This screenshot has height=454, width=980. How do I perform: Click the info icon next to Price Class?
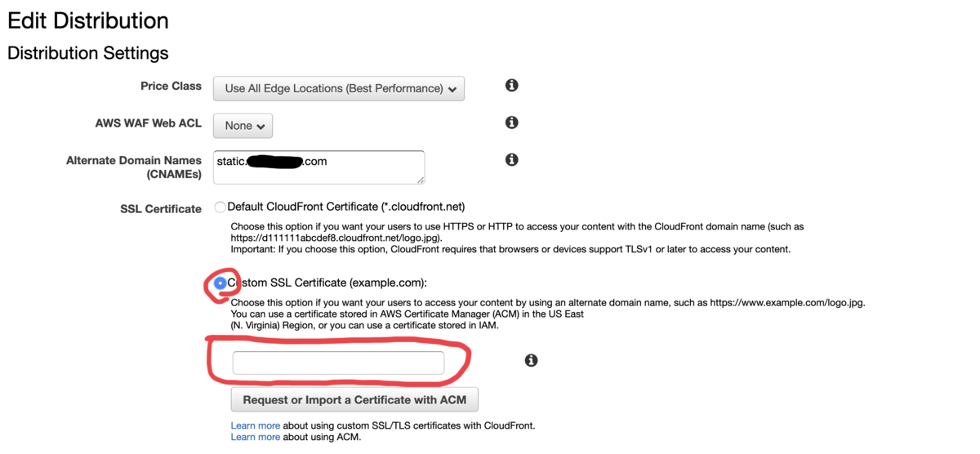[x=512, y=85]
